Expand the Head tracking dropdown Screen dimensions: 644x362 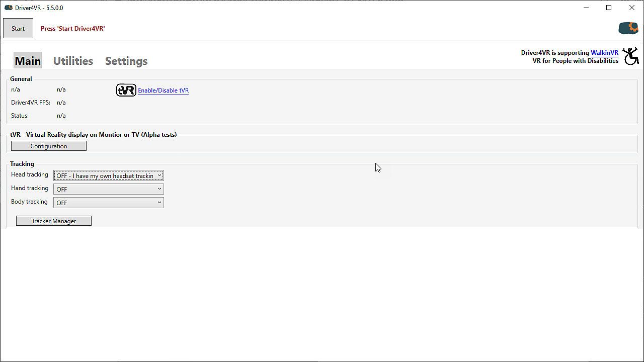click(109, 175)
